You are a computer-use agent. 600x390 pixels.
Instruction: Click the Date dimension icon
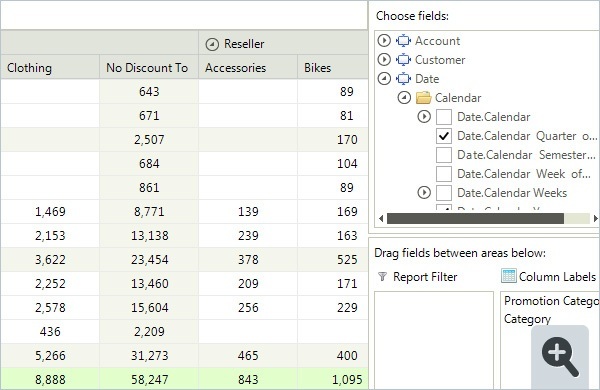(403, 79)
